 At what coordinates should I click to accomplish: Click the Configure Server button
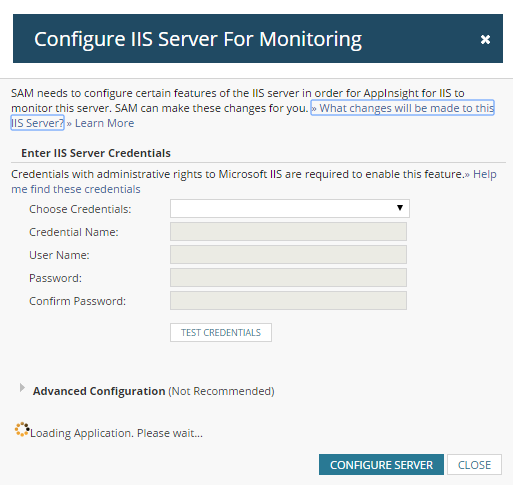pyautogui.click(x=381, y=465)
